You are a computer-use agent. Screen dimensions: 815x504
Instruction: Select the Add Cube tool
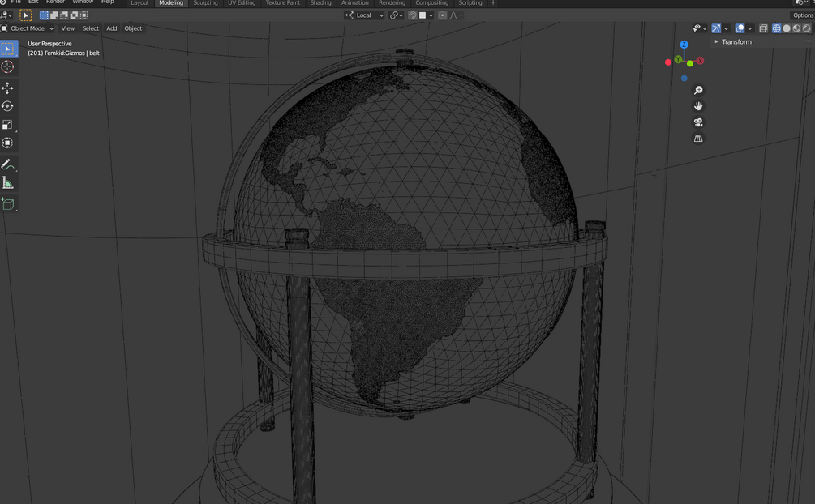coord(8,204)
